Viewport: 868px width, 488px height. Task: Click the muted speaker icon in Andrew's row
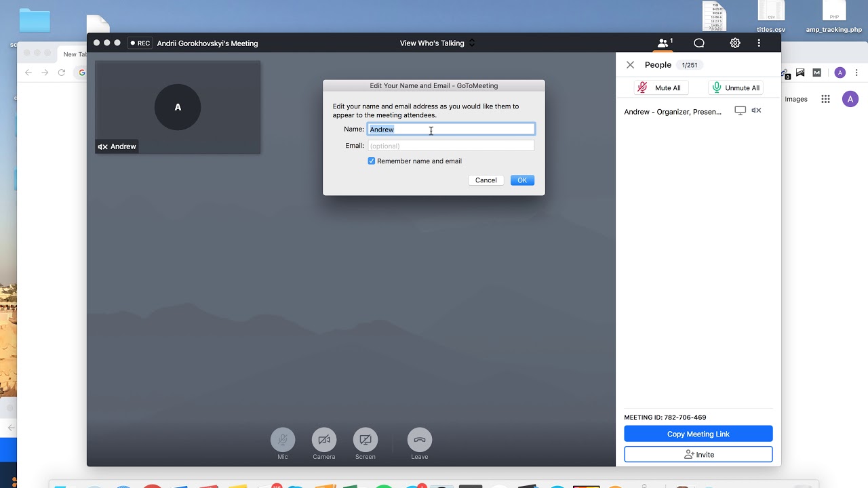coord(757,110)
